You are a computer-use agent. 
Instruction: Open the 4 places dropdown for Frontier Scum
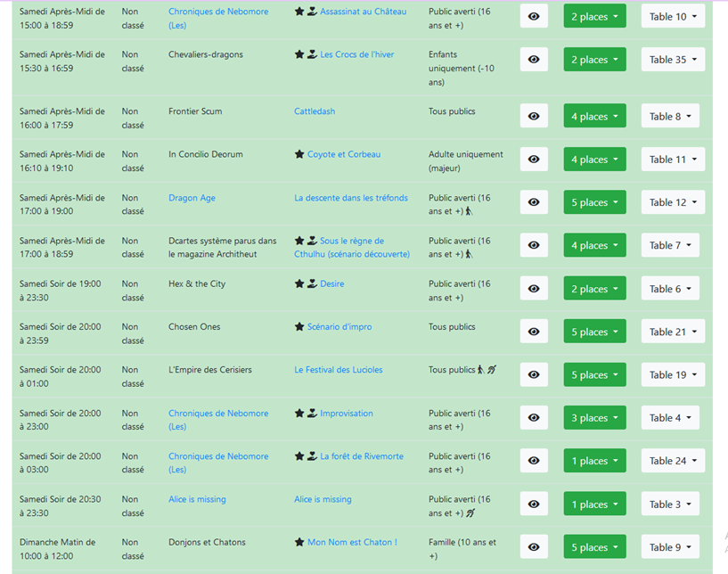pyautogui.click(x=594, y=117)
